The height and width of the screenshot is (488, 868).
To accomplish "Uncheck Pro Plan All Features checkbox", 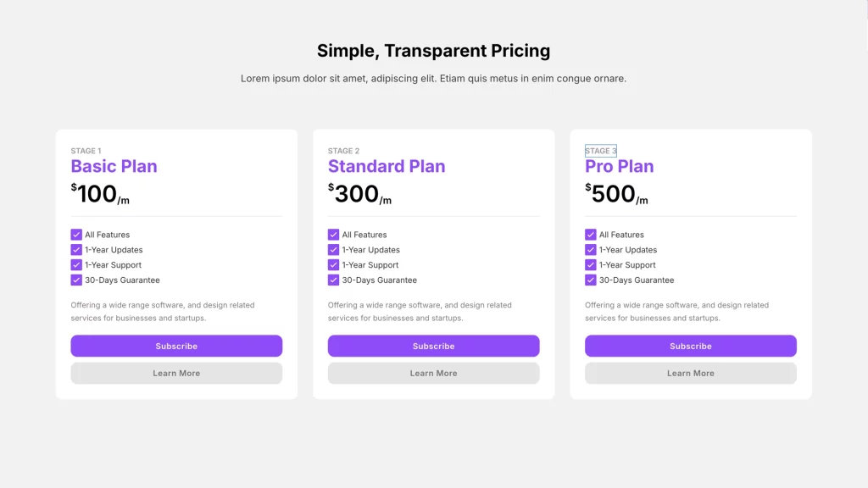I will [x=591, y=235].
